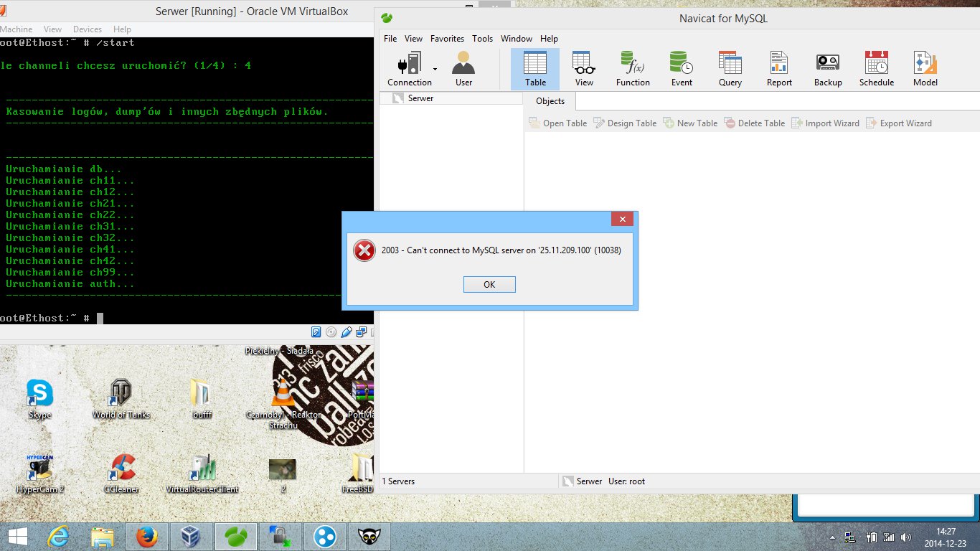
Task: Open the User manager icon
Action: point(463,69)
